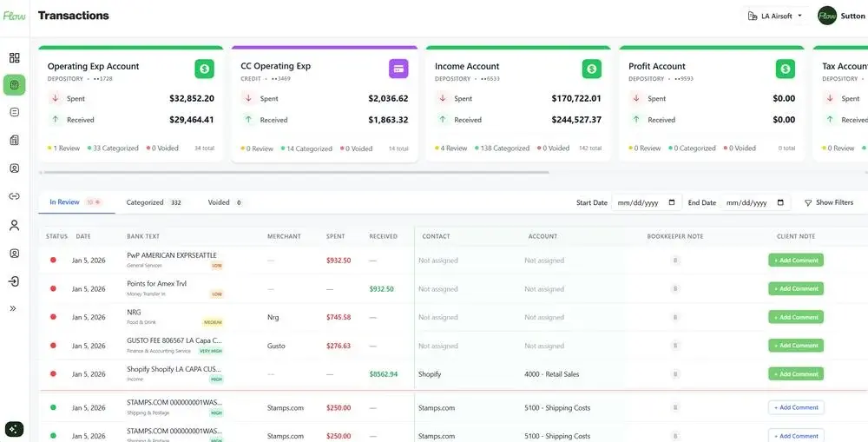Expand sidebar with double chevron icon

13,308
